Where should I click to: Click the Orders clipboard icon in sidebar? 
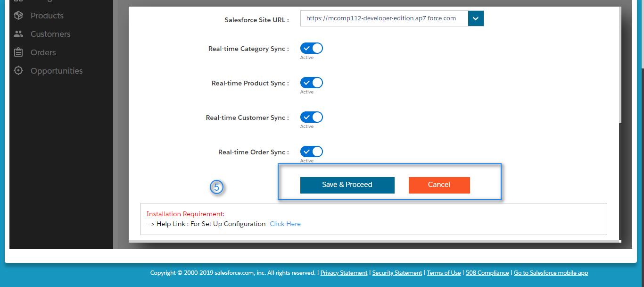coord(18,52)
